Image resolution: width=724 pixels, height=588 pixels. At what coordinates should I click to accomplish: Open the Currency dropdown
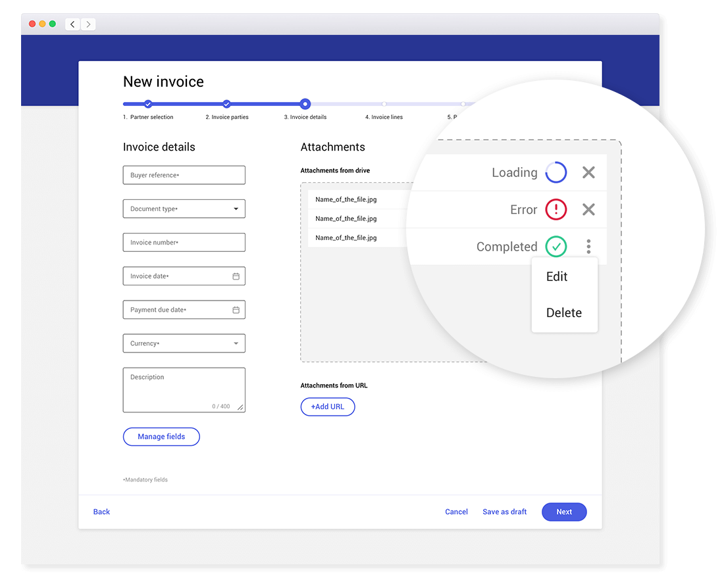(x=236, y=343)
